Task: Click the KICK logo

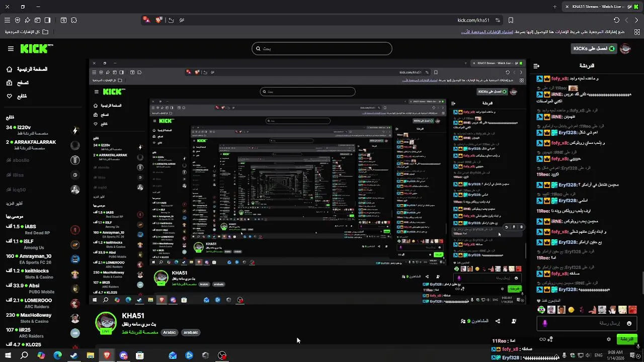Action: 37,49
